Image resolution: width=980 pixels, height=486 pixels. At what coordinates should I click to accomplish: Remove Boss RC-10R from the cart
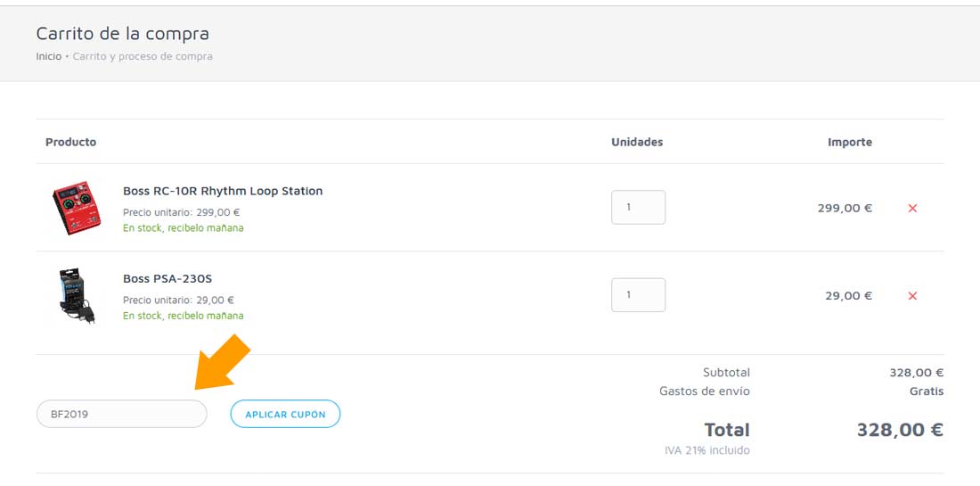pos(912,209)
